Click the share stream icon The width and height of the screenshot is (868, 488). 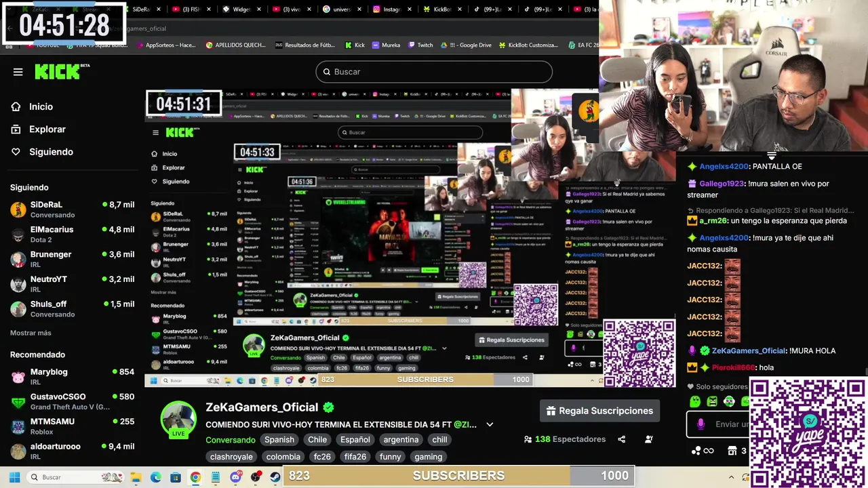pyautogui.click(x=622, y=439)
